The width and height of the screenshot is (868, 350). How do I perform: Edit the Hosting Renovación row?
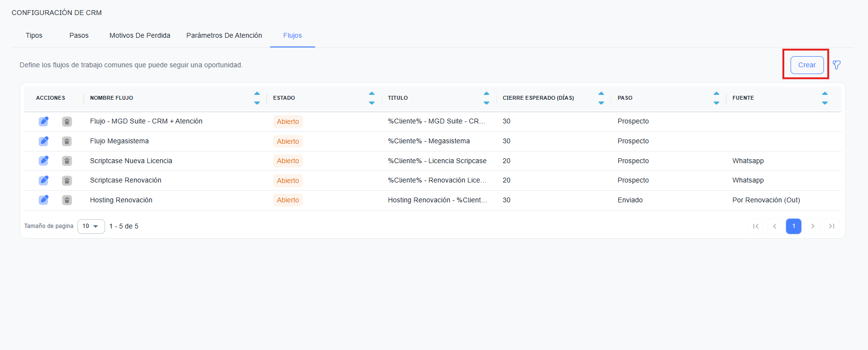tap(44, 200)
